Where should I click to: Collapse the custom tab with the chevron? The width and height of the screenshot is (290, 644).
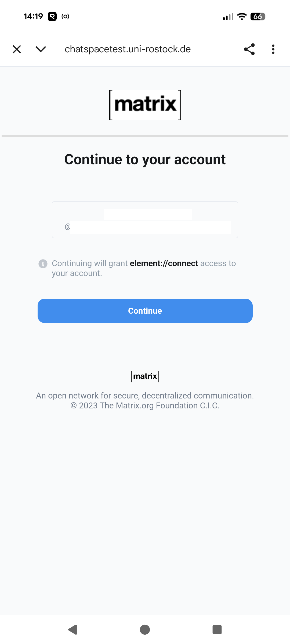pyautogui.click(x=41, y=49)
